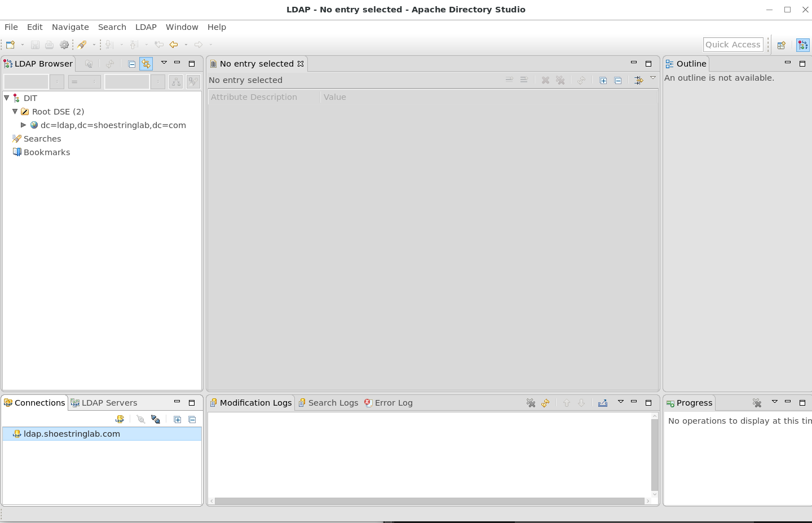Click the Last Edit Location icon
This screenshot has height=523, width=812.
(x=159, y=45)
